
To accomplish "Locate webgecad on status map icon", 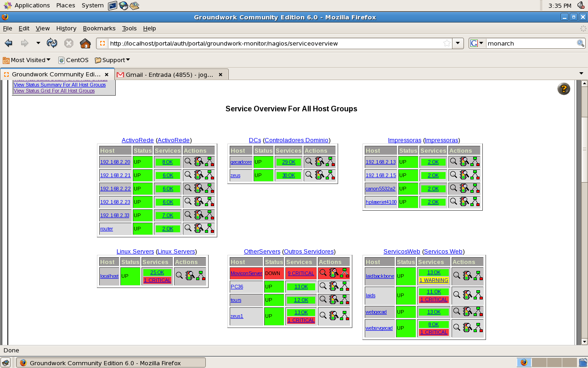I will tap(478, 311).
